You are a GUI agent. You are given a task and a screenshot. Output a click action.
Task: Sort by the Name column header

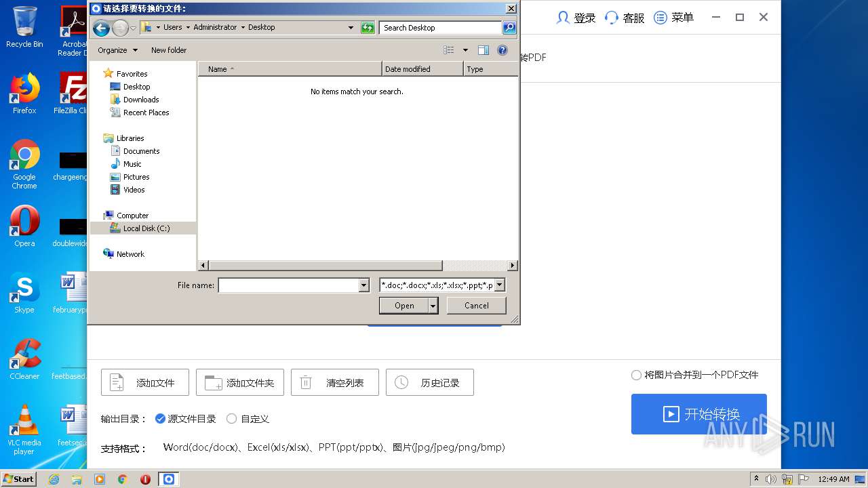290,69
